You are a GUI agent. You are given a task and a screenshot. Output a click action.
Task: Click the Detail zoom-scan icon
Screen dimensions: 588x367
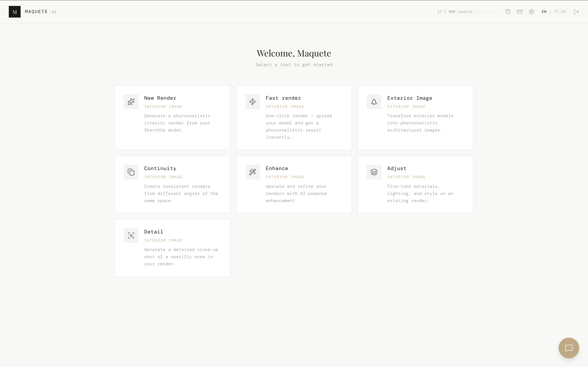[131, 235]
